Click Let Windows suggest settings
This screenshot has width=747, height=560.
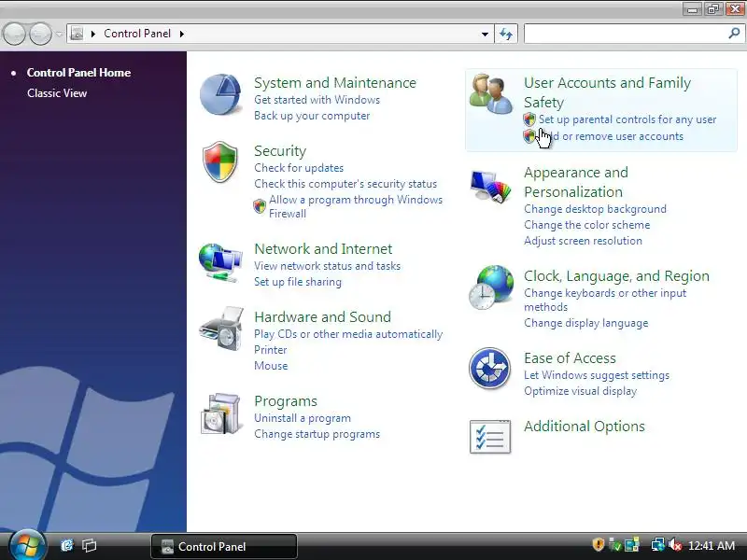tap(597, 375)
